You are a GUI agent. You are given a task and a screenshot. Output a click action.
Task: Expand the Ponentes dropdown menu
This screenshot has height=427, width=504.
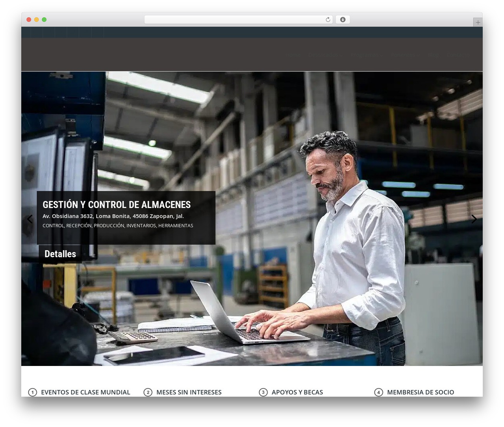tap(406, 55)
